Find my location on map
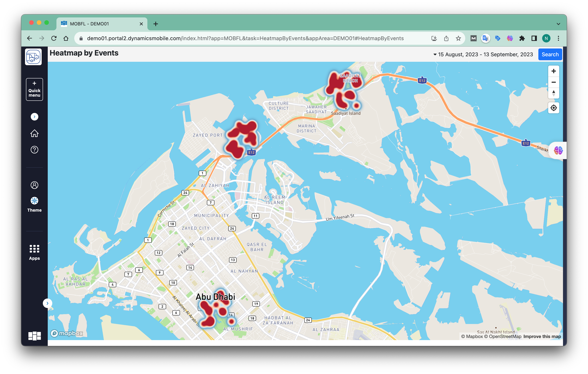 pos(553,108)
